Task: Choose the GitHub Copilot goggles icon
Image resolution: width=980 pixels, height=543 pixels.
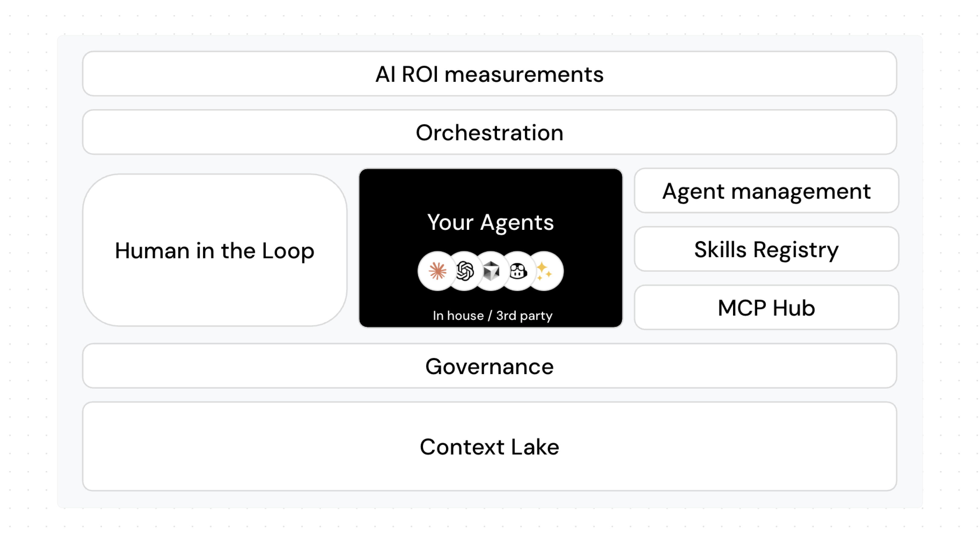Action: click(x=518, y=271)
